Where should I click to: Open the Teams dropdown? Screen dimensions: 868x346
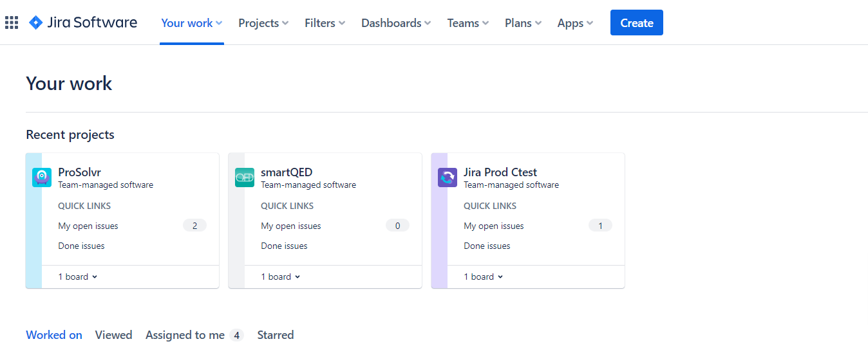click(468, 23)
